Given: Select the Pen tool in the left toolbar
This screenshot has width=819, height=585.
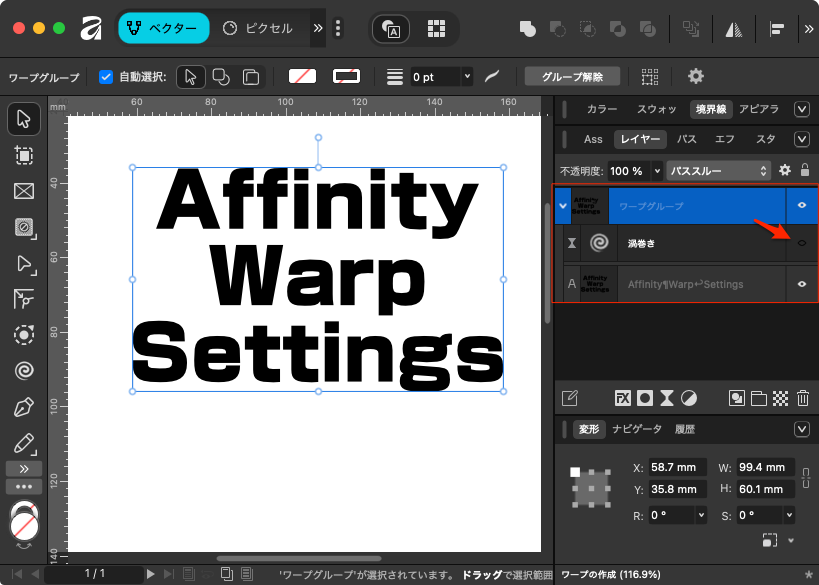Looking at the screenshot, I should (x=24, y=407).
